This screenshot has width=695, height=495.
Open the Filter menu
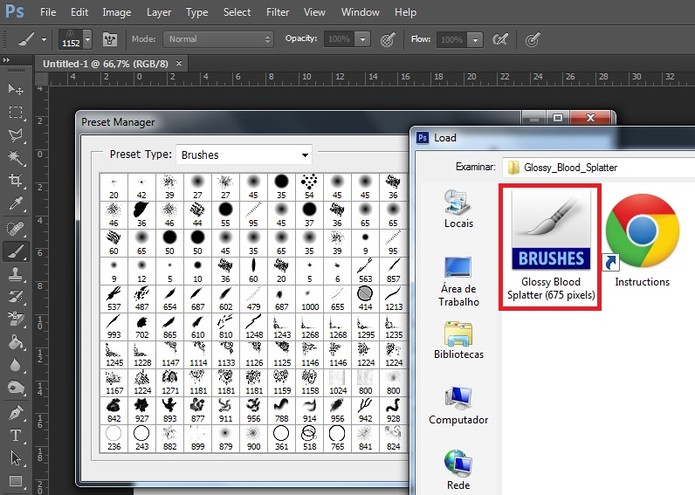pyautogui.click(x=277, y=12)
